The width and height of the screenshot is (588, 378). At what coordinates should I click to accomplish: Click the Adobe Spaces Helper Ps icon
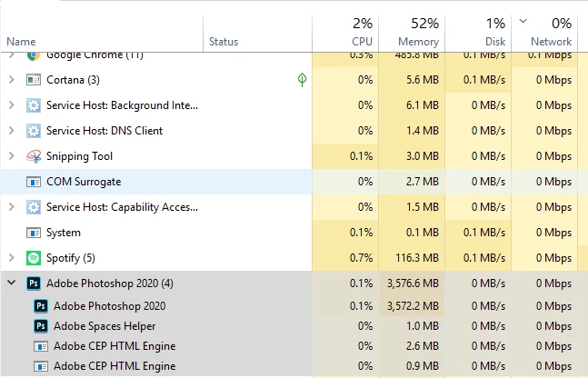pyautogui.click(x=41, y=326)
